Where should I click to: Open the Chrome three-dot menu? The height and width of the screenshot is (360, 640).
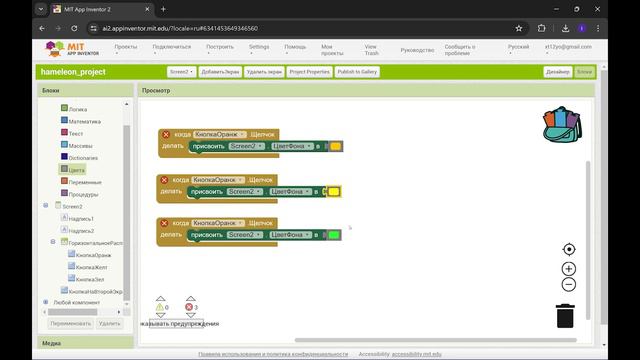click(x=598, y=28)
